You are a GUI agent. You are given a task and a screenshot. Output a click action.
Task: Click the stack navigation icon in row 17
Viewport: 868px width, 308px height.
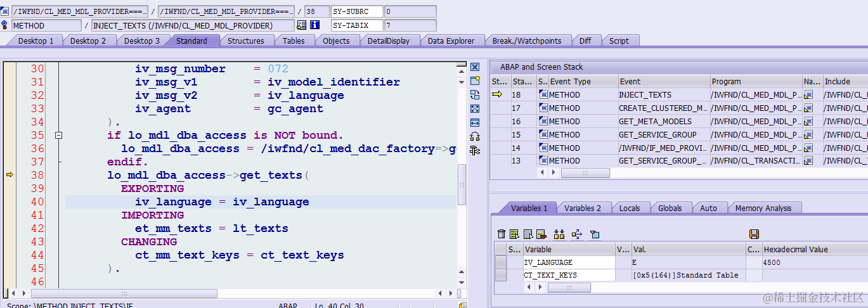pos(543,108)
